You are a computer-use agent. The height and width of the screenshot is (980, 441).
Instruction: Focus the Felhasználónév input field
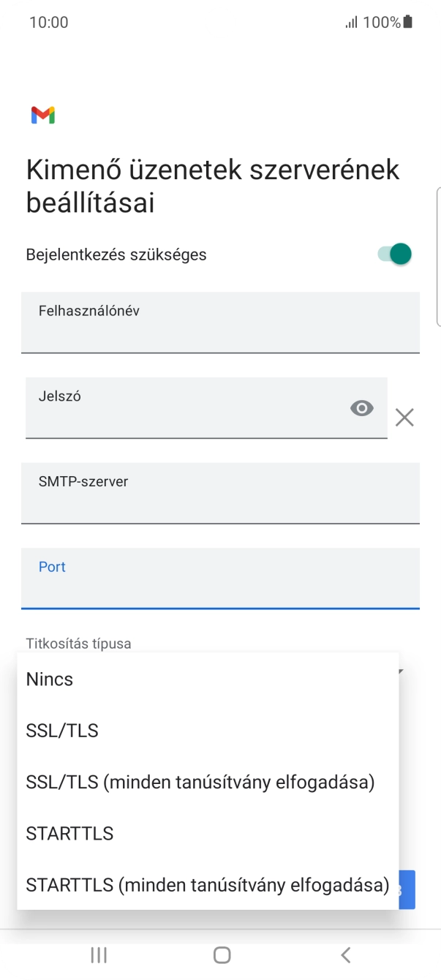219,323
